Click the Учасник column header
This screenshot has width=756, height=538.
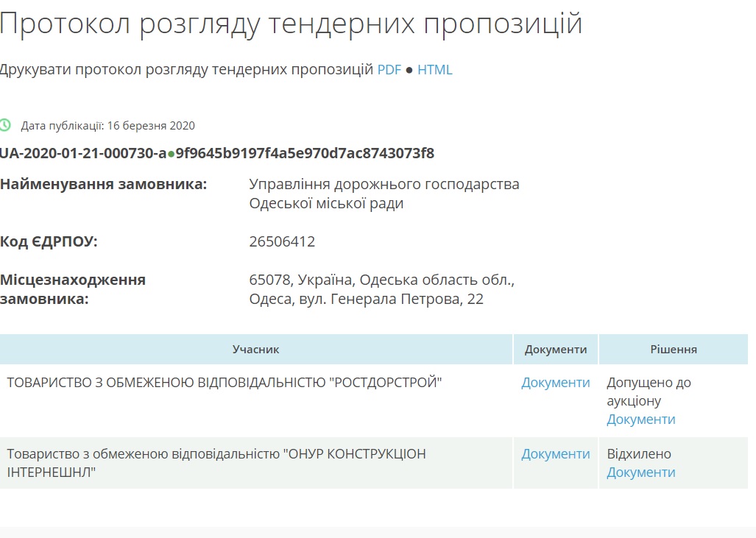click(255, 350)
